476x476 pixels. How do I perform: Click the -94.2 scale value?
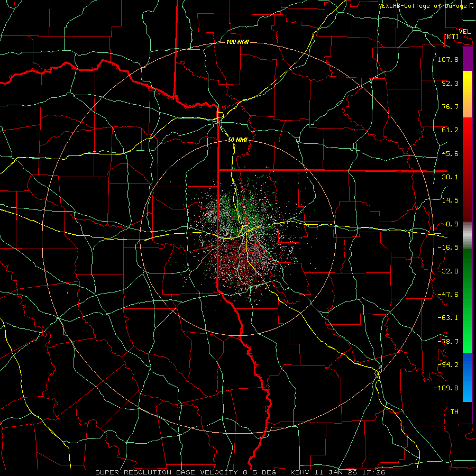(x=448, y=364)
